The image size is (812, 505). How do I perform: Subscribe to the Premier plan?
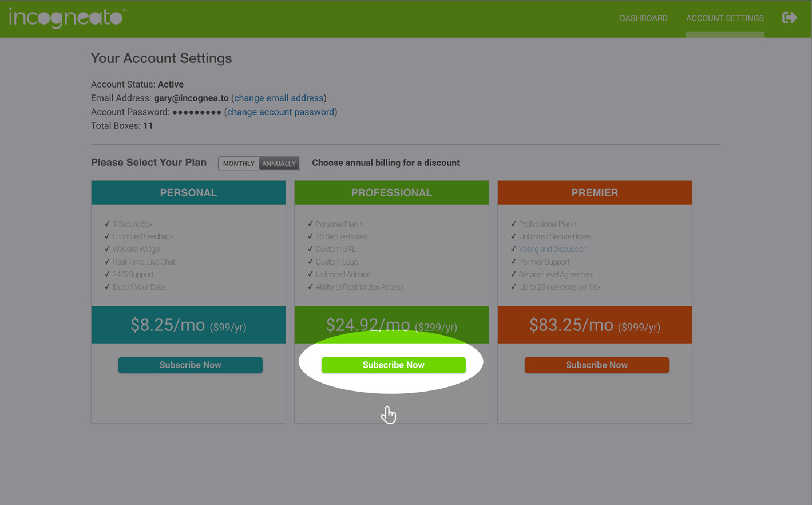(x=596, y=365)
